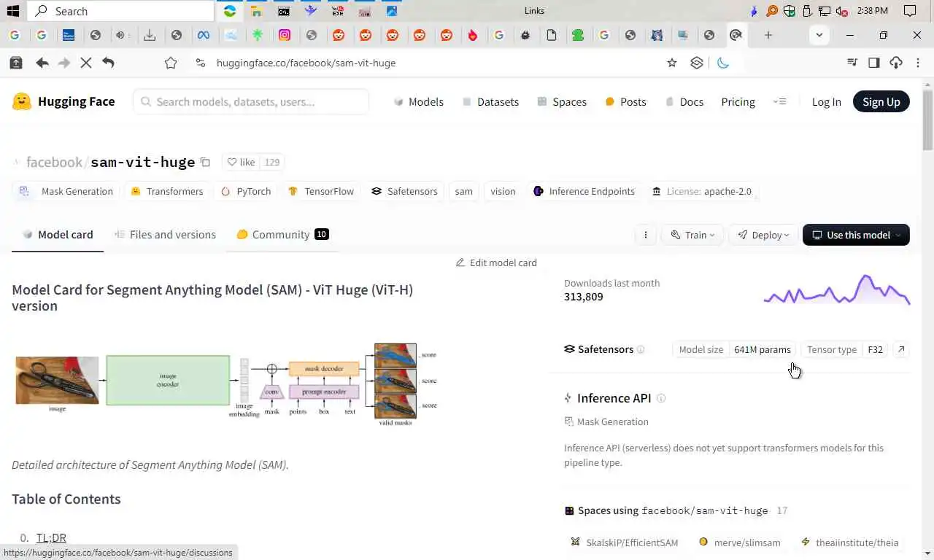Open Spaces in navigation bar
This screenshot has width=934, height=560.
(x=562, y=101)
